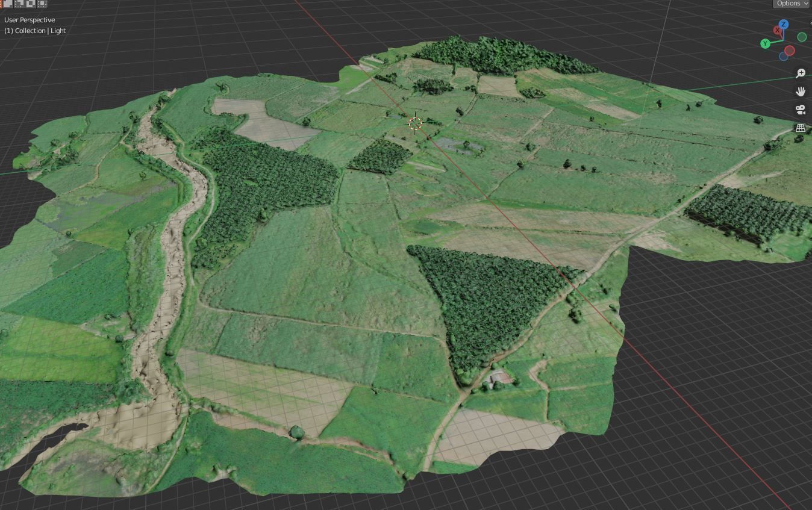
Task: Toggle perspective/orthographic grid icon
Action: tap(801, 128)
